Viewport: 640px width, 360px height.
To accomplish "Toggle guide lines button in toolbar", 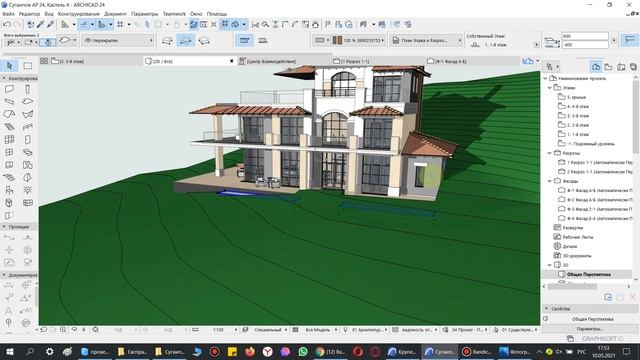I will point(85,25).
